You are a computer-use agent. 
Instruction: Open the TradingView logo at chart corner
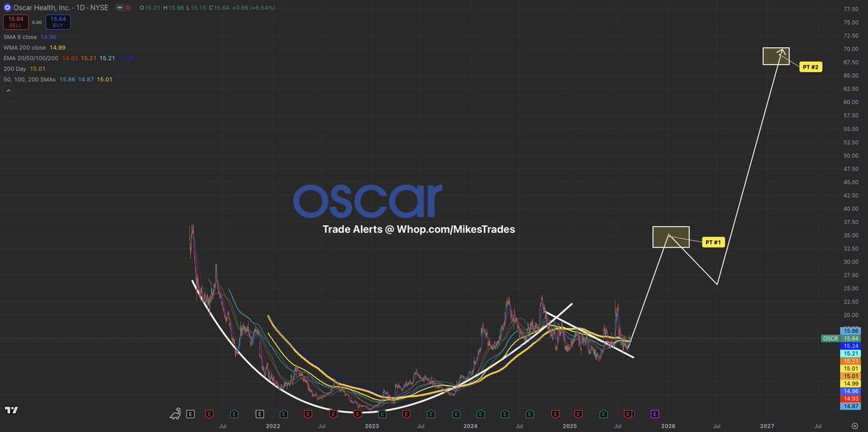(11, 410)
